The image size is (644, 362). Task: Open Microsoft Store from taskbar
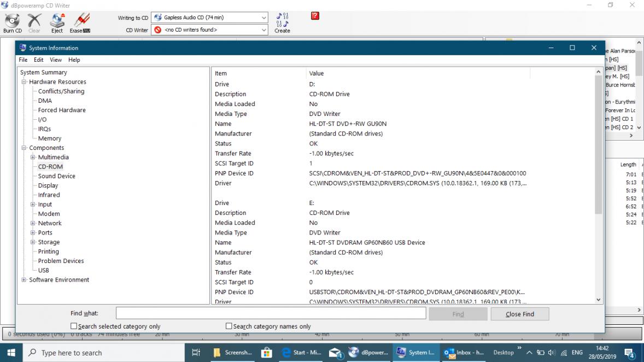pyautogui.click(x=267, y=353)
